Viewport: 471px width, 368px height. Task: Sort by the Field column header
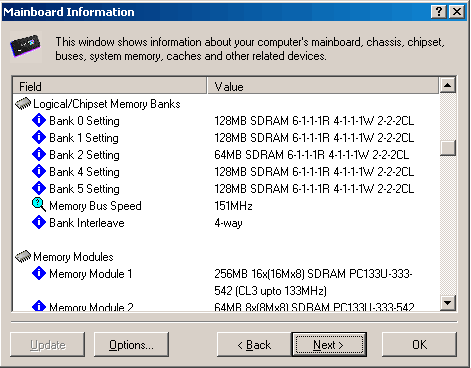tap(110, 86)
